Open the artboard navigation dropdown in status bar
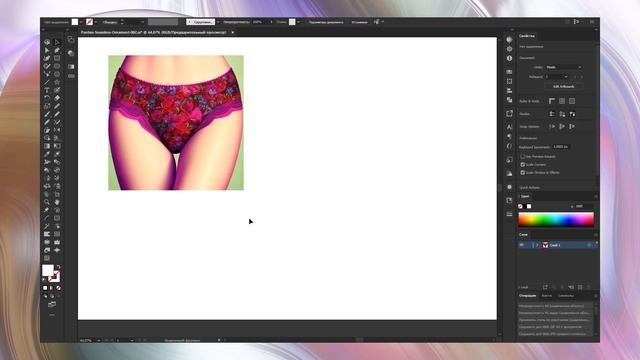 pyautogui.click(x=131, y=340)
